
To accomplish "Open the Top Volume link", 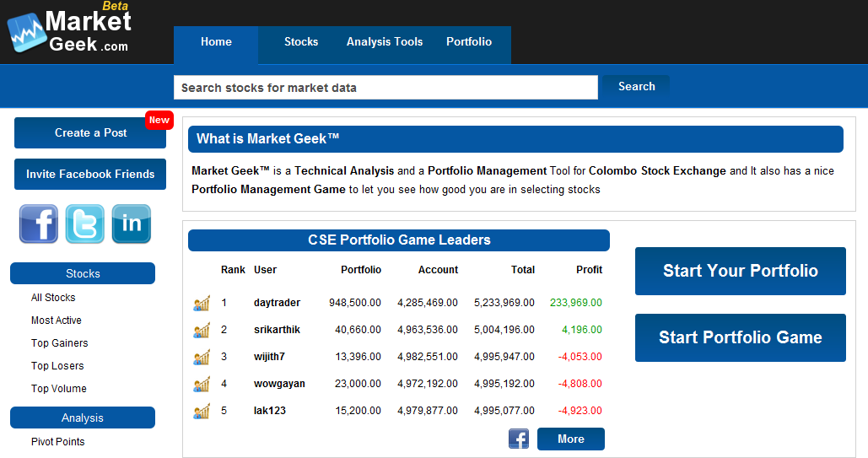I will (x=59, y=388).
